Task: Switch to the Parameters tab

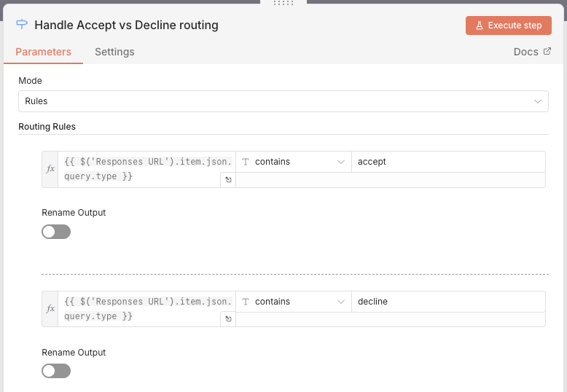Action: 44,52
